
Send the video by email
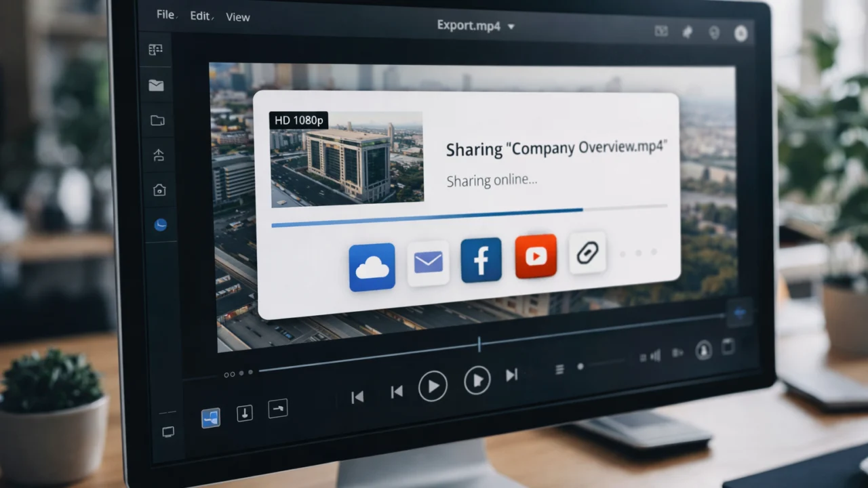click(428, 262)
